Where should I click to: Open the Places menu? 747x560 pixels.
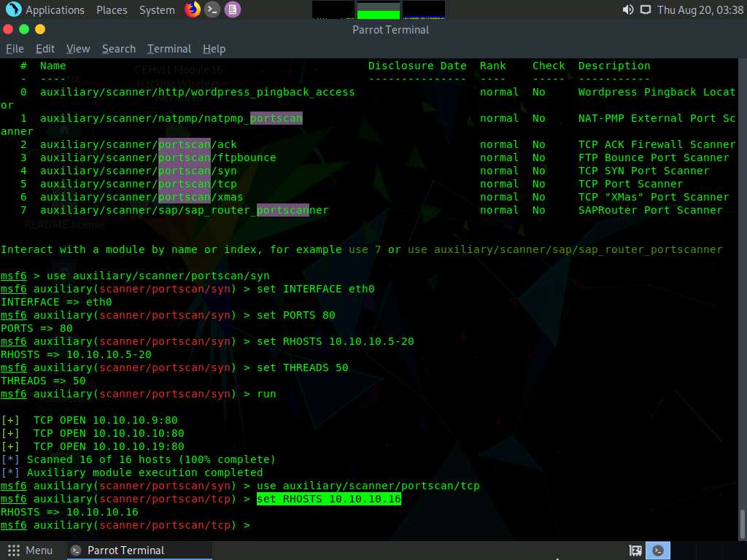pyautogui.click(x=112, y=10)
